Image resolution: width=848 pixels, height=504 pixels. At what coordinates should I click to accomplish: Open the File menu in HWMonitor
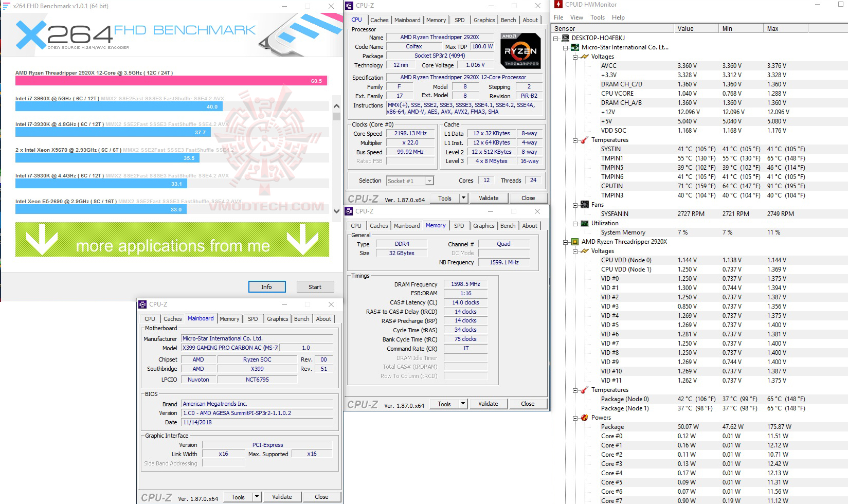(558, 17)
